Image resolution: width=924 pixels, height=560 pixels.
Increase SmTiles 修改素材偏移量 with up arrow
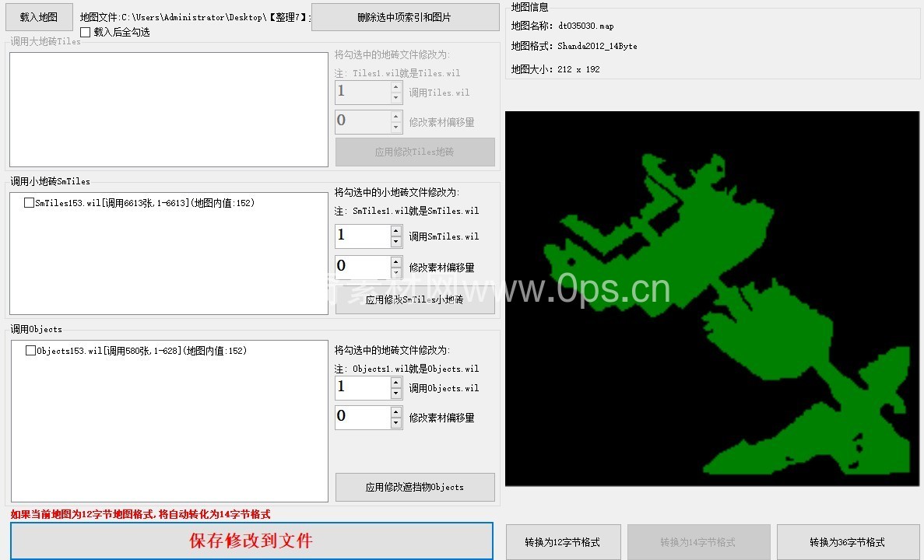(396, 261)
